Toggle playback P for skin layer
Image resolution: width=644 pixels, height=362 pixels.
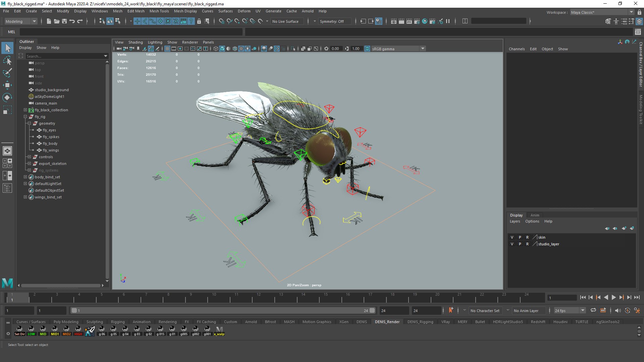pyautogui.click(x=520, y=237)
